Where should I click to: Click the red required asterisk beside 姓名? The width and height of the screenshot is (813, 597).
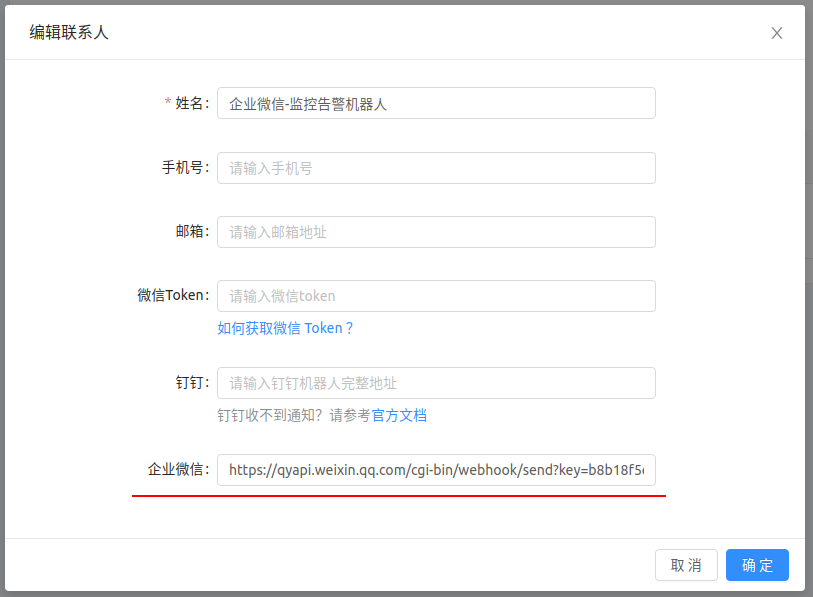168,103
